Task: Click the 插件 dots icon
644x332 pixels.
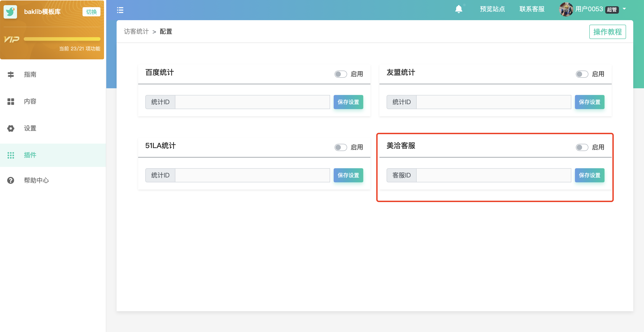Action: pyautogui.click(x=11, y=155)
